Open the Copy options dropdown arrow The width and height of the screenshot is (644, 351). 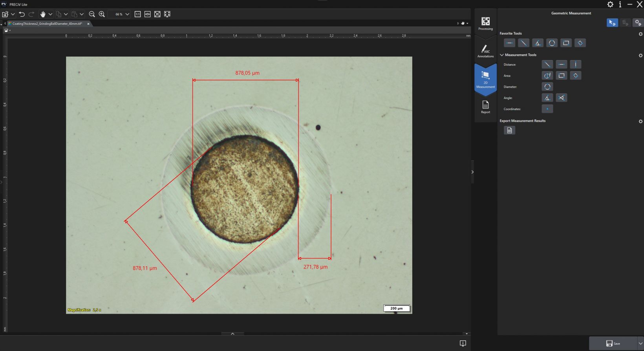tap(66, 14)
